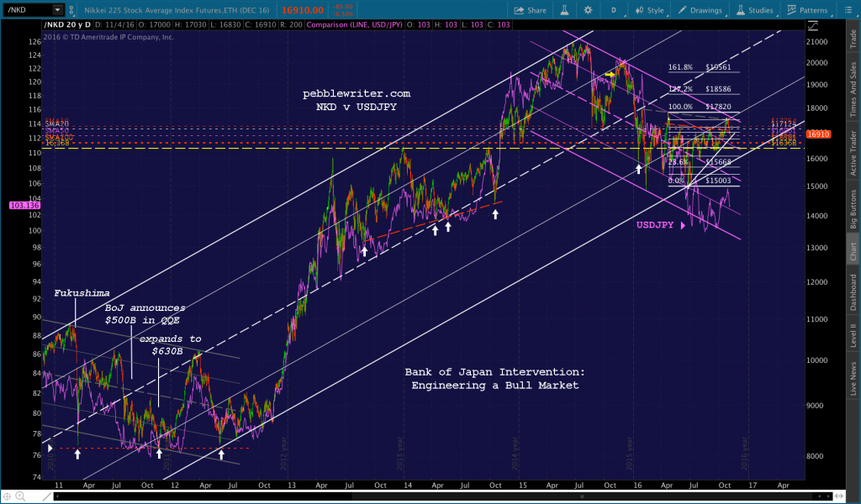Open the Trade side tab
Screen dimensions: 861x504
tap(853, 39)
